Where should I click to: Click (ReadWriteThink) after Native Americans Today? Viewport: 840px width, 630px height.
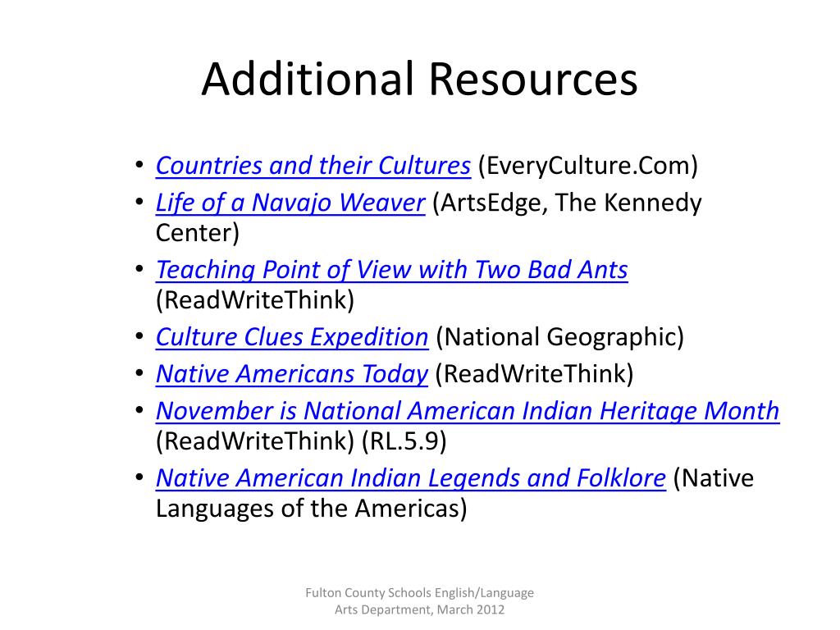534,374
